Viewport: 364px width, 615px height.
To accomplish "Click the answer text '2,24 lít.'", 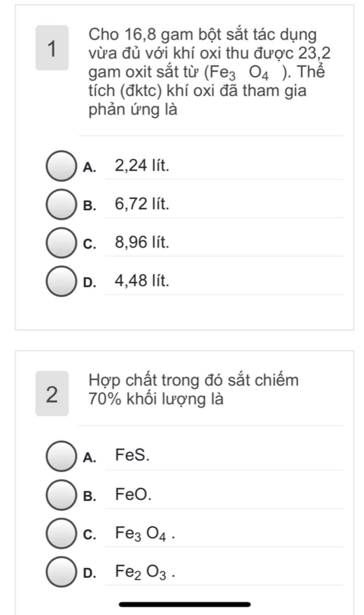I will (x=142, y=166).
